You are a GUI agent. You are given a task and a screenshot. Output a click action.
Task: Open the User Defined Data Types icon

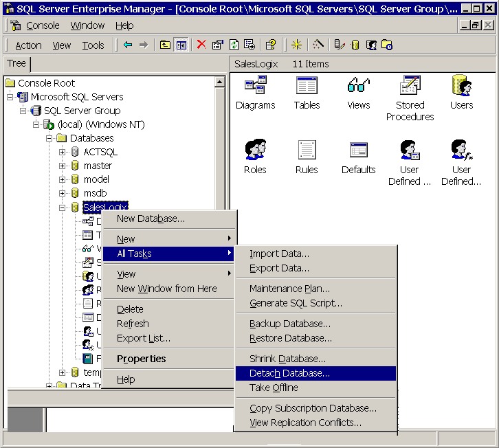point(410,150)
